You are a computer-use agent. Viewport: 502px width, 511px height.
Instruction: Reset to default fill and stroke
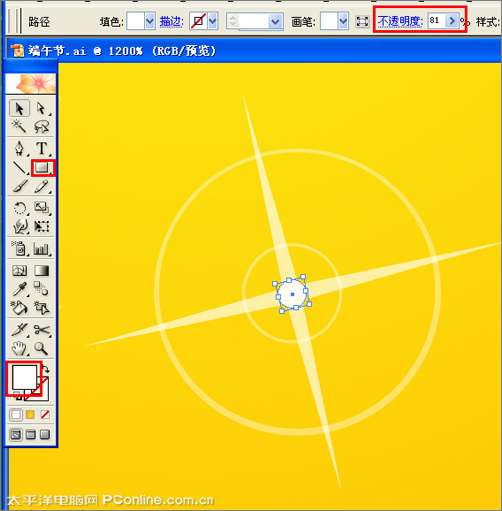[19, 397]
